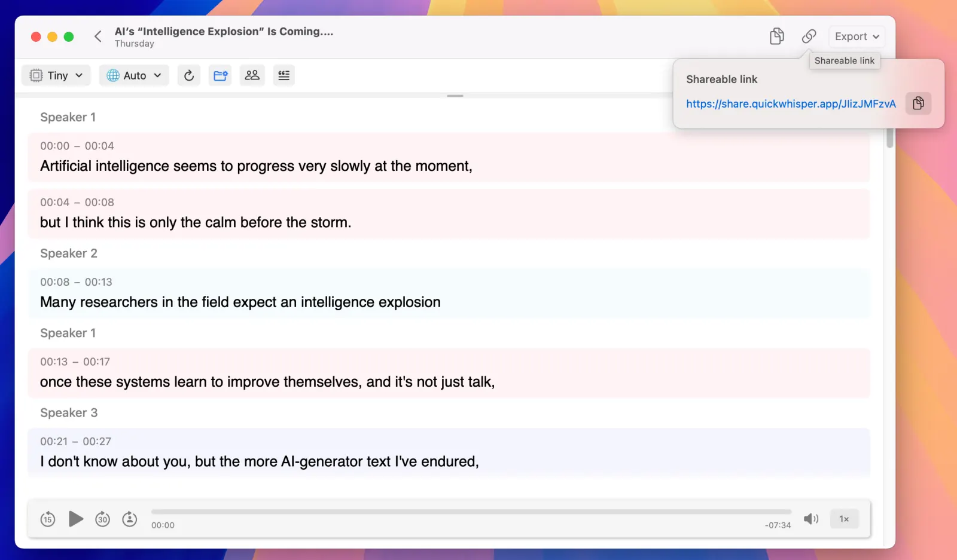957x560 pixels.
Task: Click the re-transcribe refresh icon
Action: 189,75
